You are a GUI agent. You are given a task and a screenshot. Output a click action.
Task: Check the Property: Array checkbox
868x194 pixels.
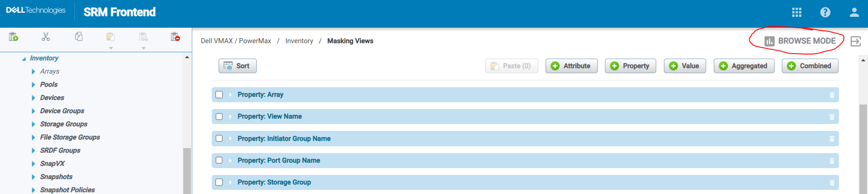(x=219, y=95)
